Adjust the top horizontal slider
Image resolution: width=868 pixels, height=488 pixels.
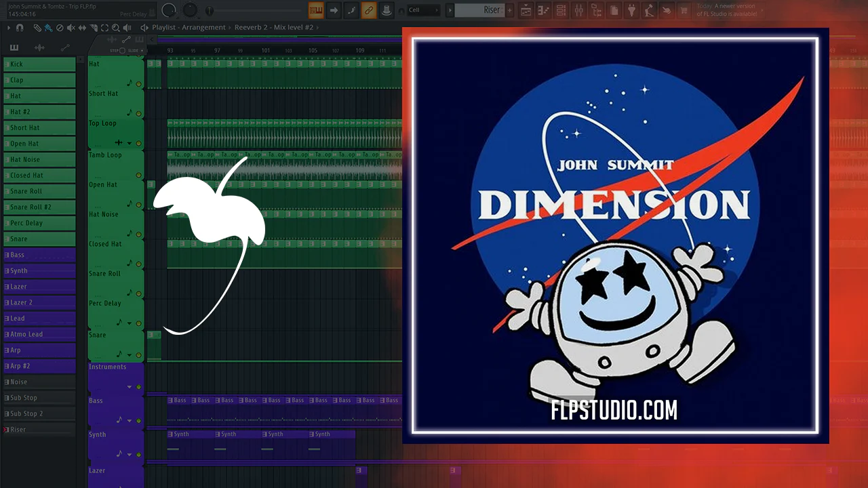[x=254, y=11]
